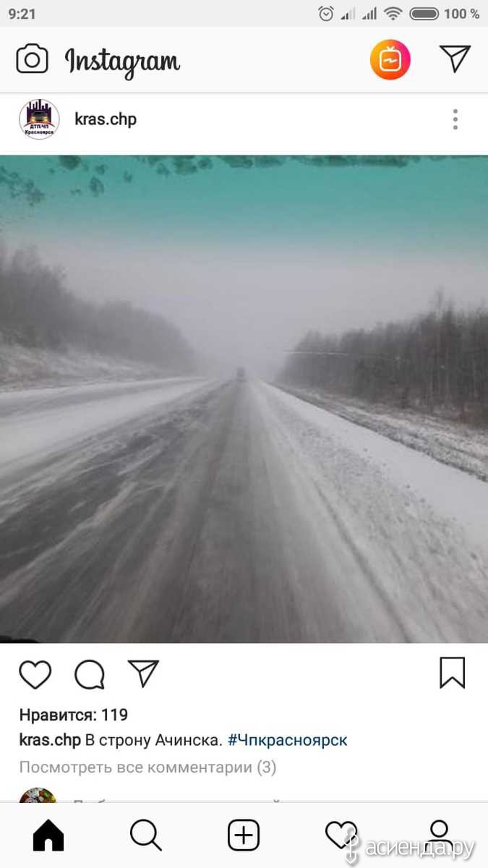Create new post with plus icon
This screenshot has height=868, width=488.
point(244,836)
